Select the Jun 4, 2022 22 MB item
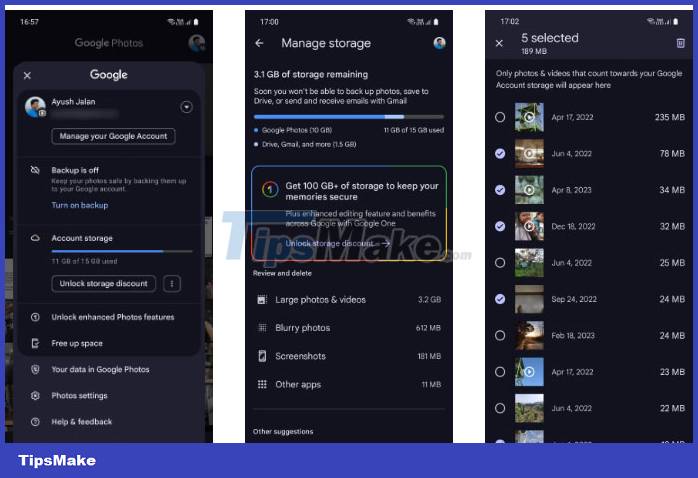 pos(500,408)
